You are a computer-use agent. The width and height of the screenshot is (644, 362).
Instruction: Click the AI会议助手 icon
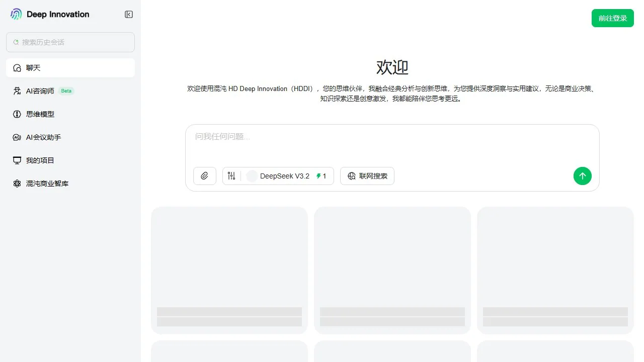(17, 137)
